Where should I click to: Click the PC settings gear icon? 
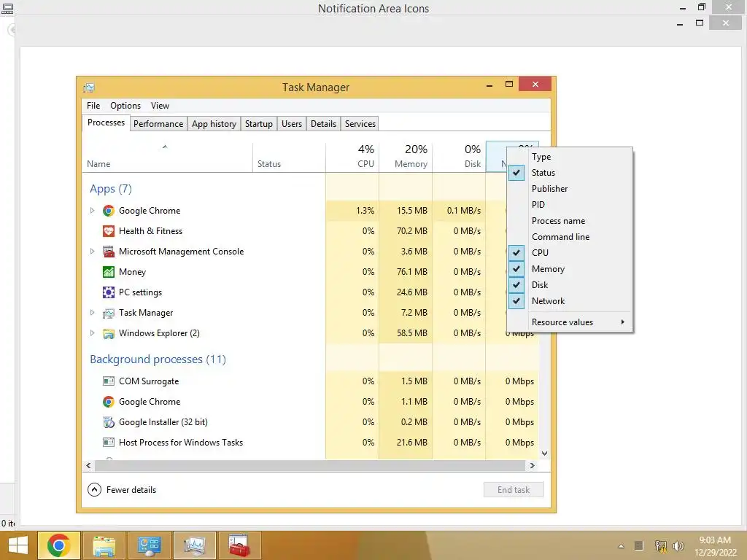pyautogui.click(x=109, y=292)
